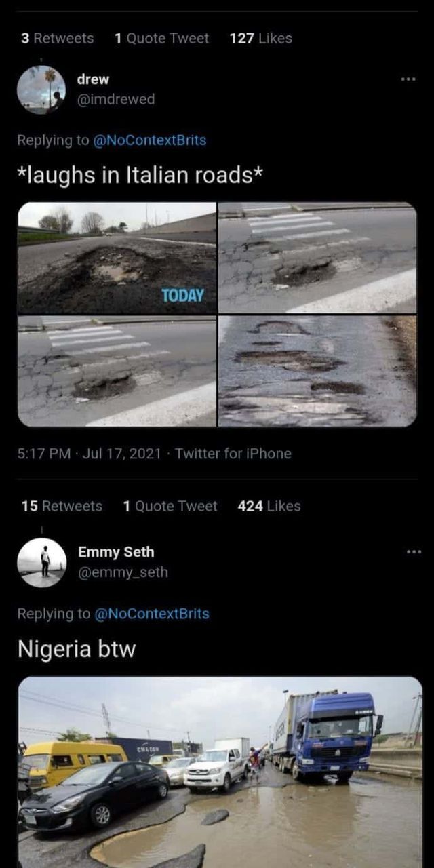Screen dimensions: 434x868
Task: View the 127 Likes list
Action: tap(260, 39)
